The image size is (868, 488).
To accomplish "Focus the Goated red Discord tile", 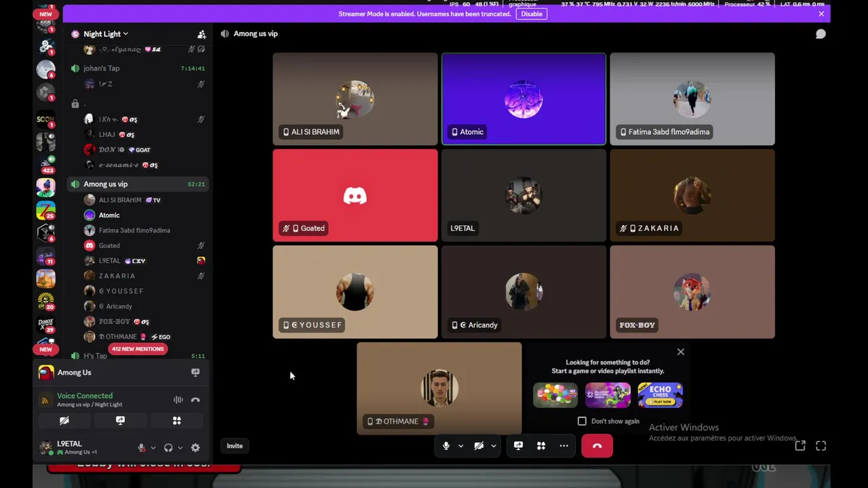I will coord(355,195).
